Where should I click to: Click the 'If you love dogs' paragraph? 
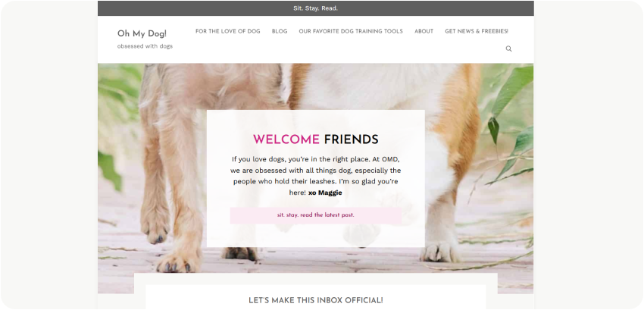point(315,176)
